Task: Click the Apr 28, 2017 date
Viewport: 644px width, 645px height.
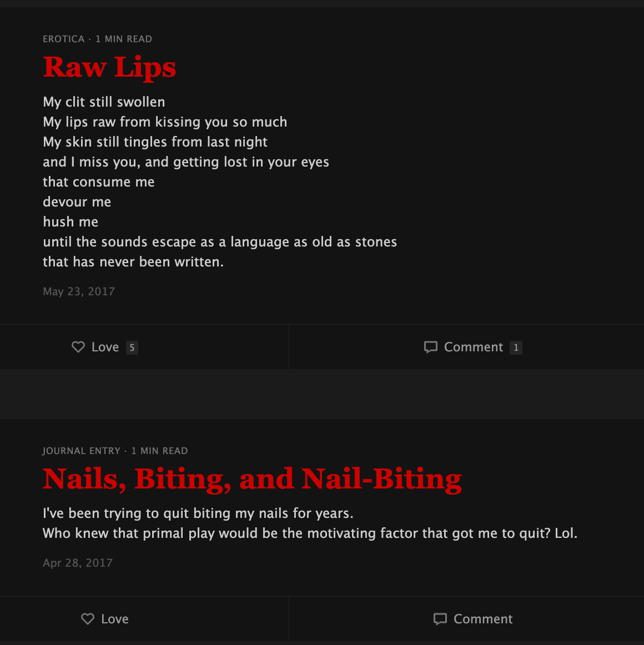Action: [78, 563]
